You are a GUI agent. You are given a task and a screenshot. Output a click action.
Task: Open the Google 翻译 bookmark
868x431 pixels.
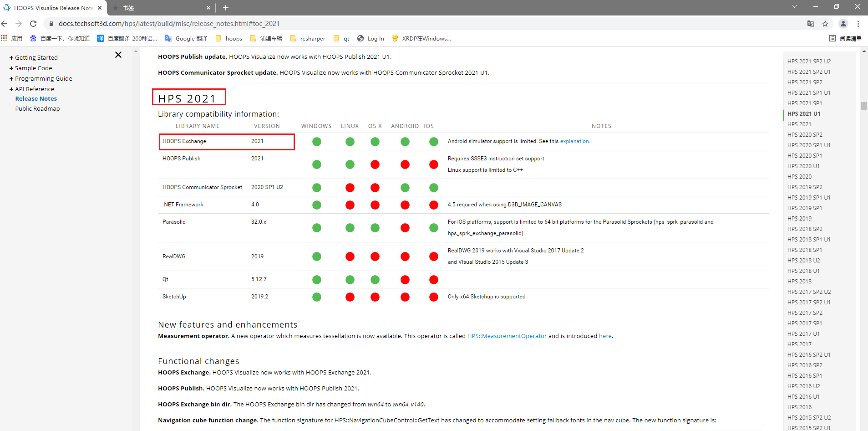pyautogui.click(x=186, y=38)
